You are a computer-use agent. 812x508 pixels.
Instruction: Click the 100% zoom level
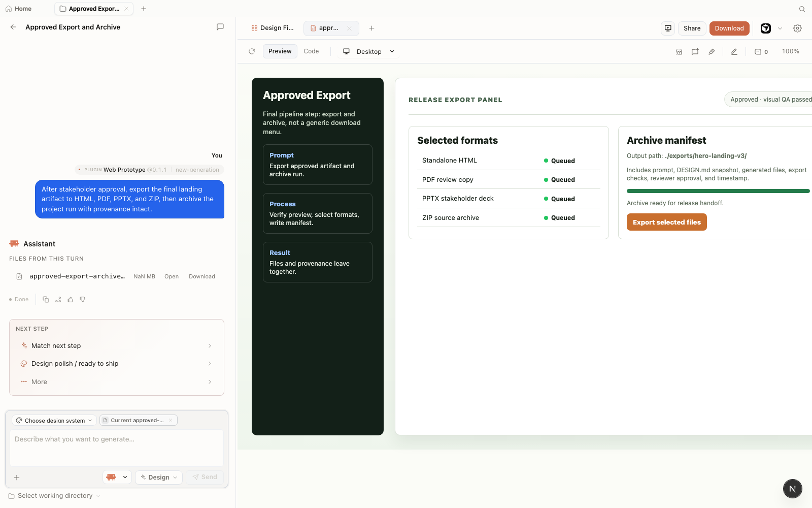point(791,51)
